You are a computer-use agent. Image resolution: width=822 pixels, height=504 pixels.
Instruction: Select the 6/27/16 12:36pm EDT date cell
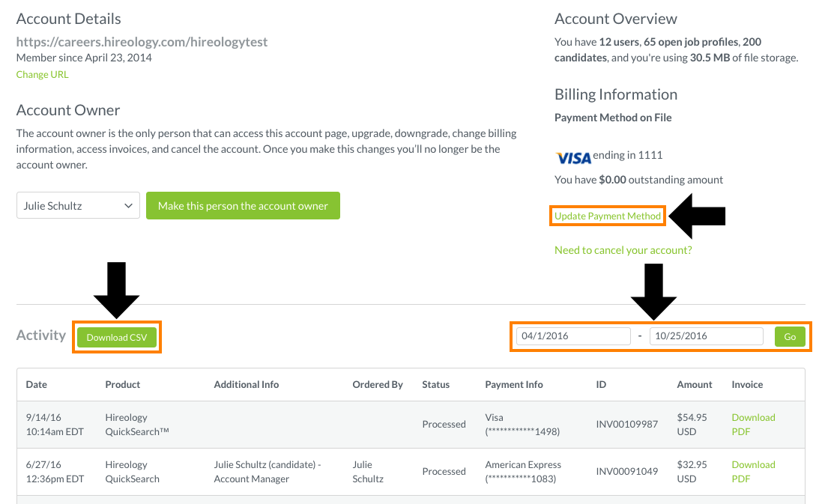tap(55, 472)
